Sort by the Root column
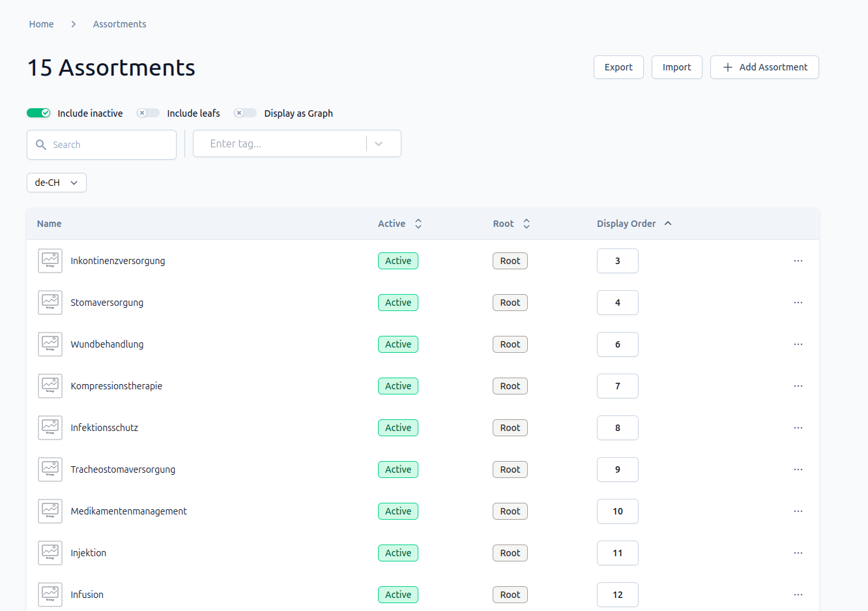The height and width of the screenshot is (611, 868). (512, 224)
